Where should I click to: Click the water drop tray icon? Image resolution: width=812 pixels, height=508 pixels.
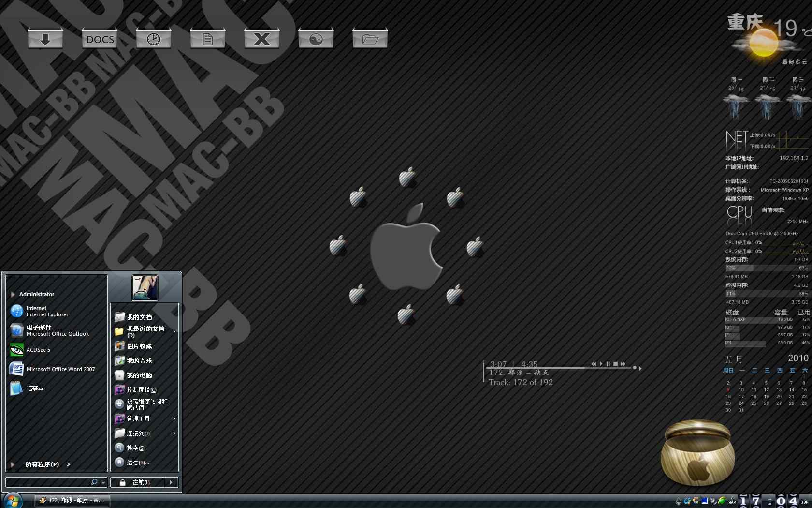[x=678, y=501]
